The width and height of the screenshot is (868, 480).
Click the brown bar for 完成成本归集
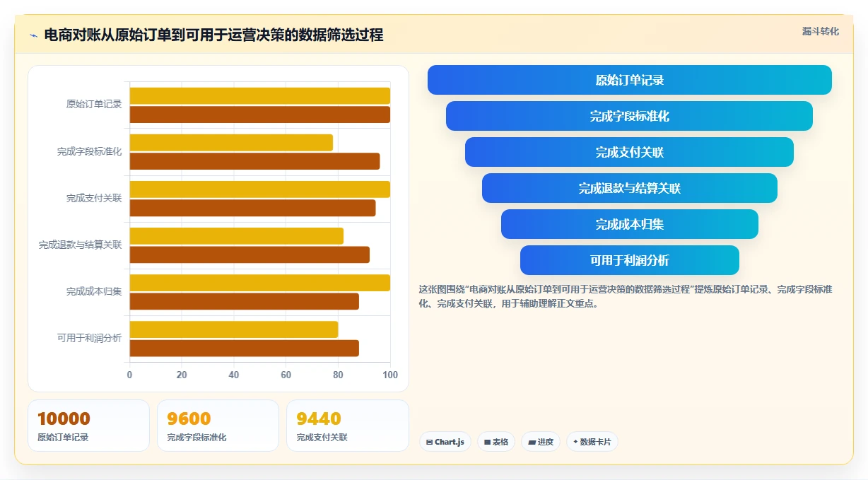(x=244, y=301)
